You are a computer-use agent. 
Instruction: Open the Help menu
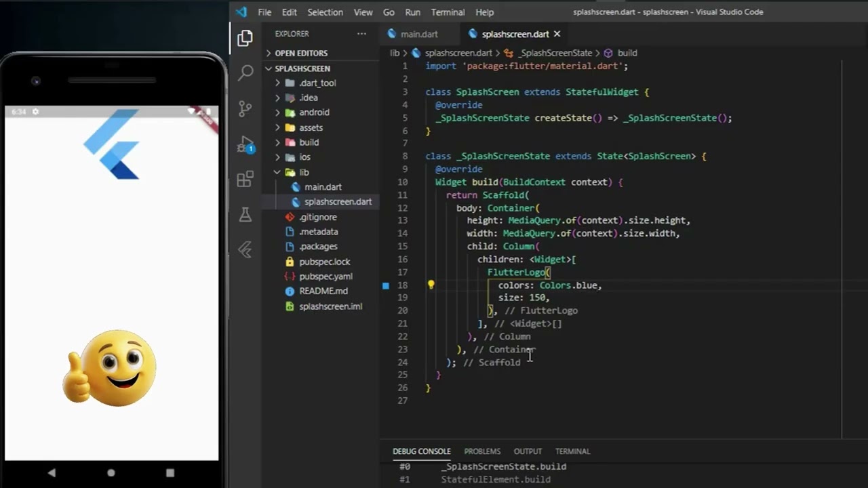(x=484, y=12)
